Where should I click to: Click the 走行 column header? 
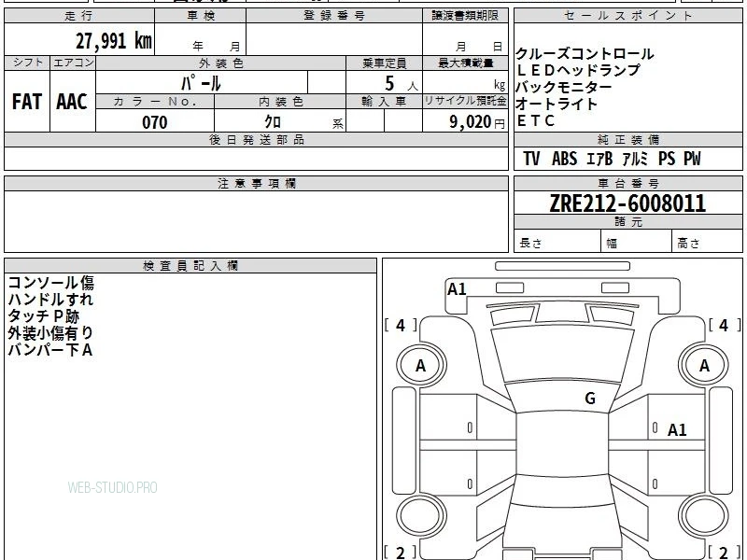79,16
